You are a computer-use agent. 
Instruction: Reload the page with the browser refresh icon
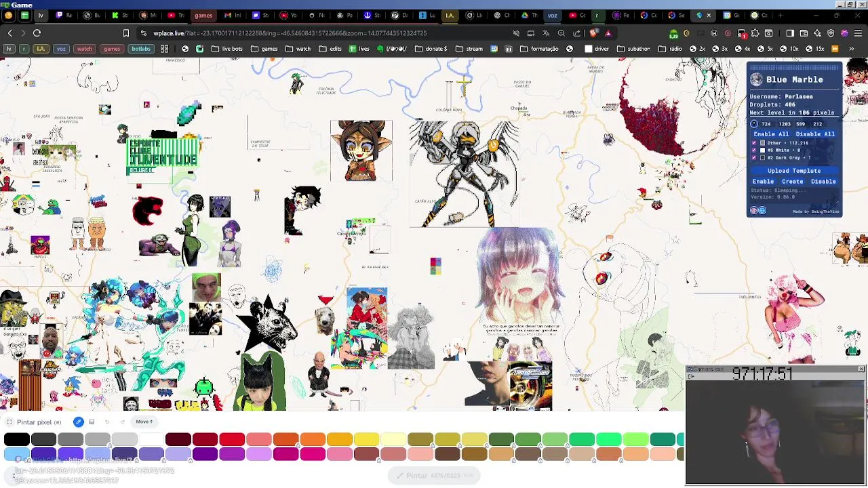[37, 33]
